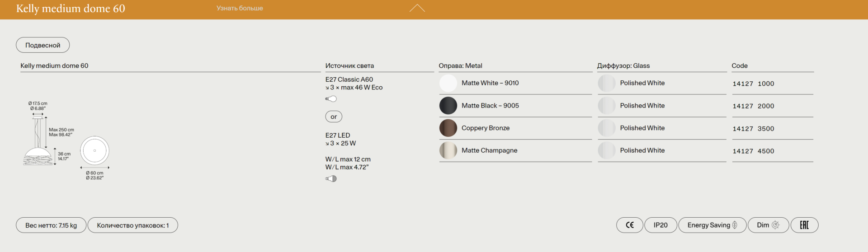Collapse the panel with the up chevron
Screen dimensions: 868x252
[417, 8]
